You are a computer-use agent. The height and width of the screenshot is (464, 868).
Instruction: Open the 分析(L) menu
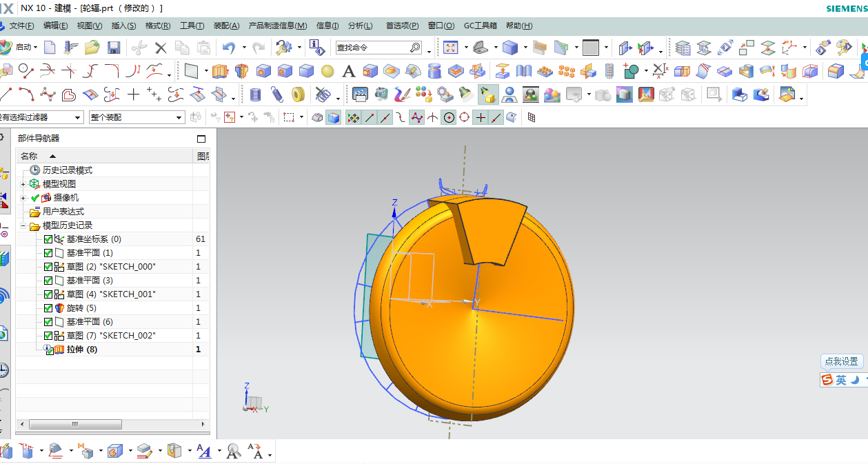coord(360,26)
